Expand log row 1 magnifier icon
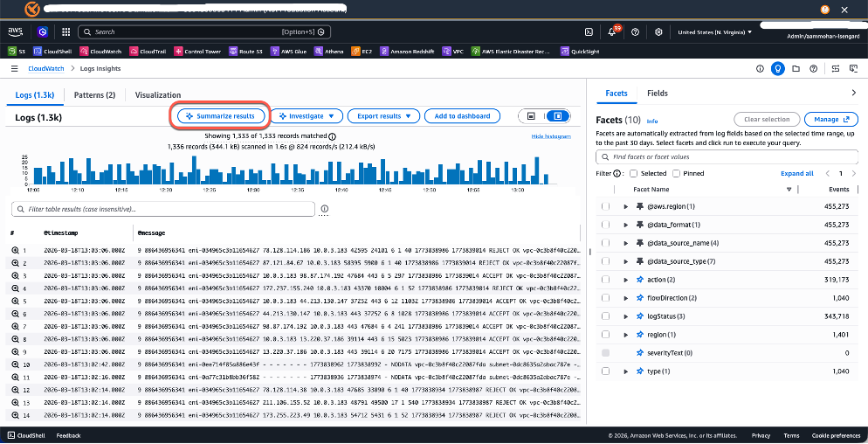Image resolution: width=868 pixels, height=444 pixels. [x=16, y=251]
